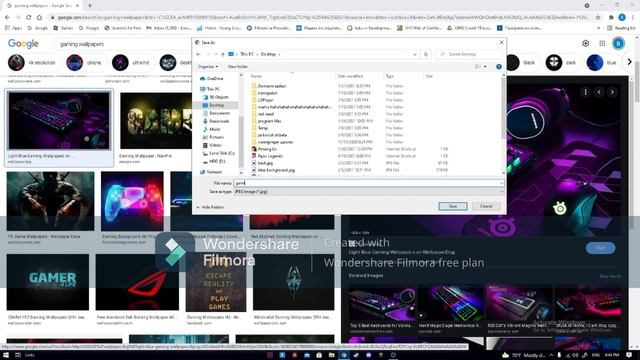Sort files by Name column header

coord(292,76)
